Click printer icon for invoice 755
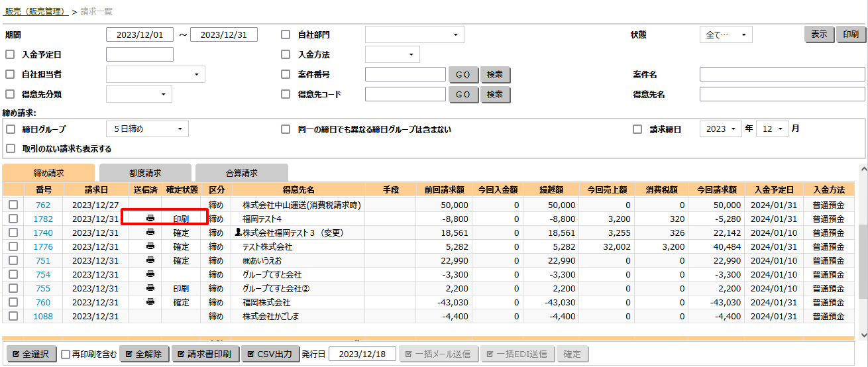Viewport: 868px width, 367px height. 150,288
